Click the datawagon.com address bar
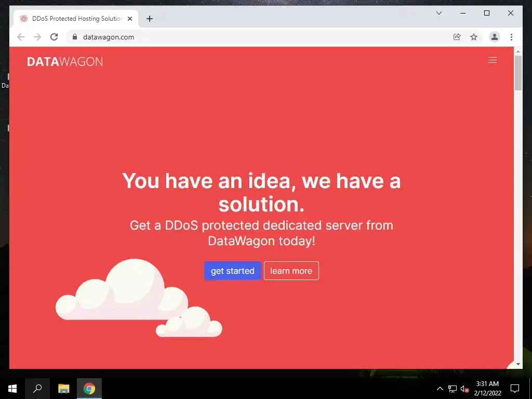Image resolution: width=532 pixels, height=399 pixels. coord(258,37)
